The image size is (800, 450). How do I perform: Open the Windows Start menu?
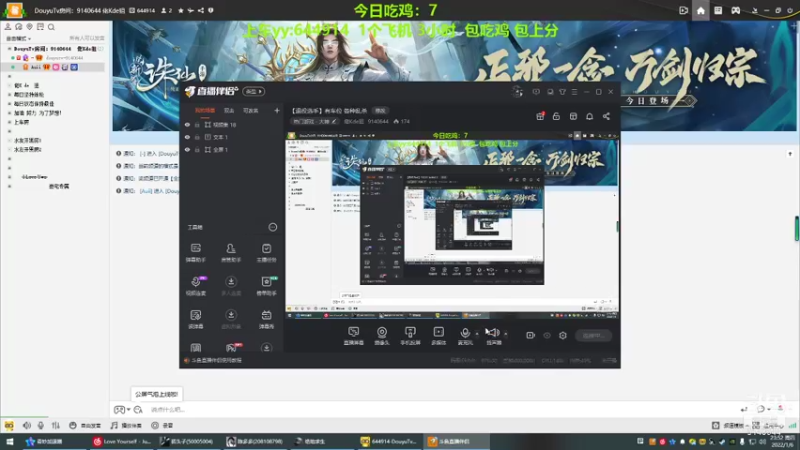(x=9, y=441)
